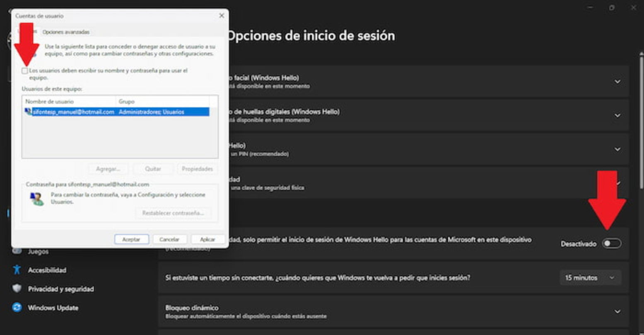
Task: Open Propiedades for selected user
Action: click(198, 169)
